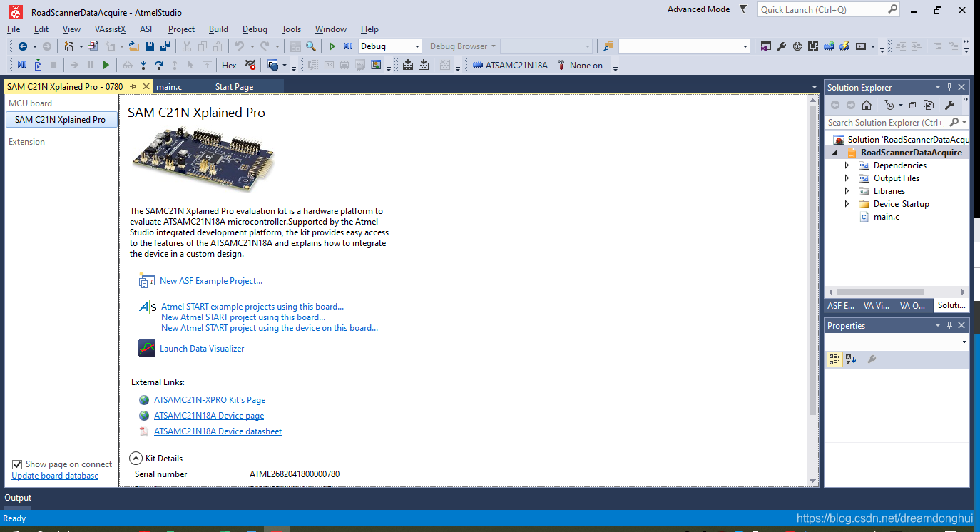The width and height of the screenshot is (980, 532).
Task: Click New Atmel START project using this board
Action: pyautogui.click(x=243, y=317)
